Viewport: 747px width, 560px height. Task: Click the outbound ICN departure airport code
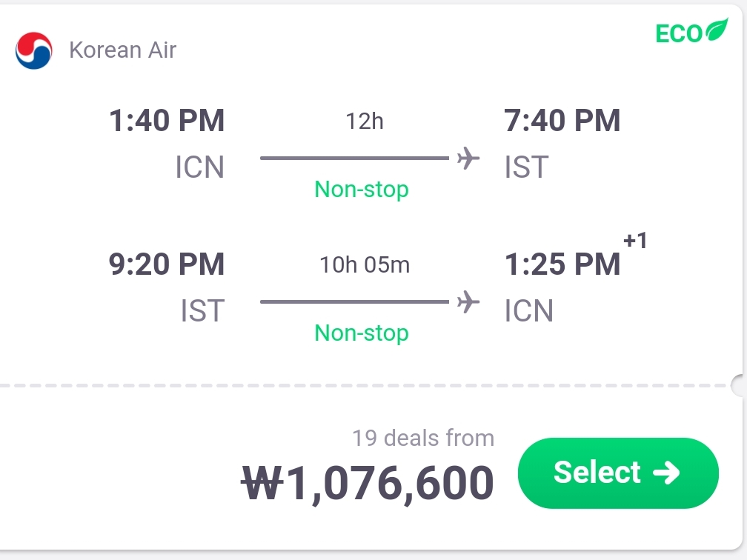click(x=199, y=167)
